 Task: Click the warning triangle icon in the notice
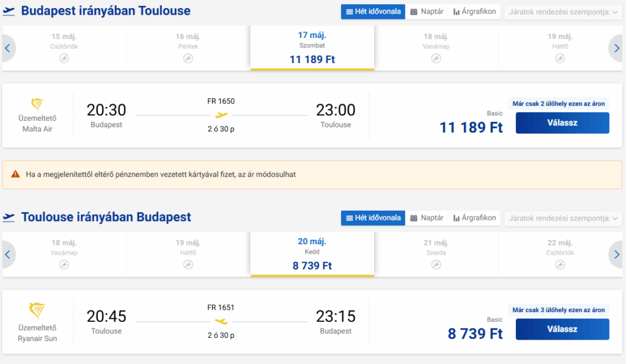tap(15, 175)
